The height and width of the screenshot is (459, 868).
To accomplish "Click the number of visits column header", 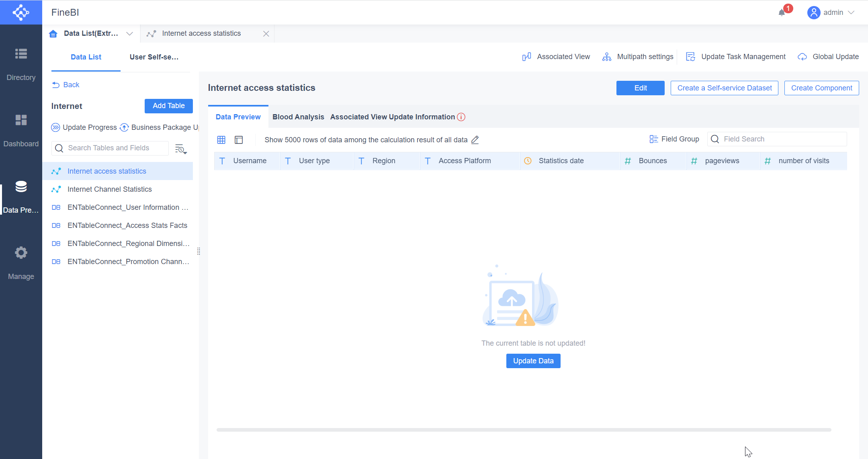I will [x=804, y=161].
